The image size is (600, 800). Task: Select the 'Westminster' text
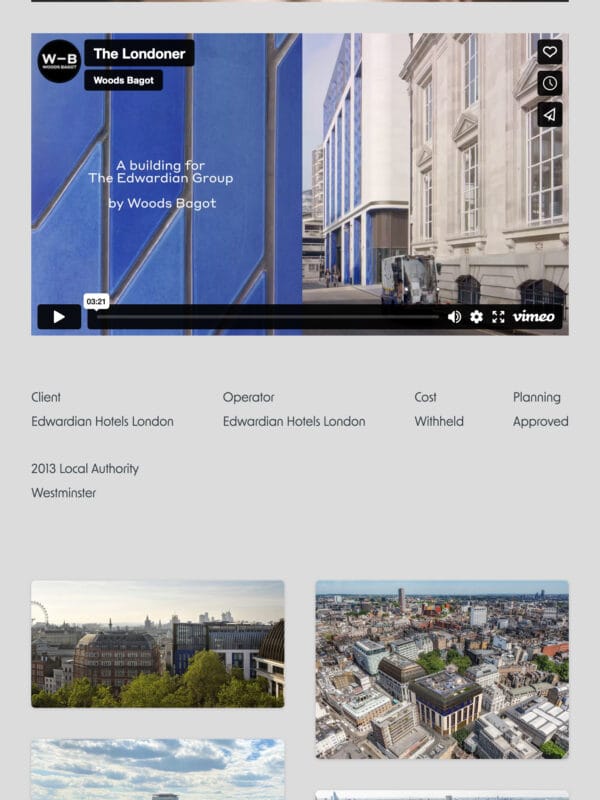click(64, 493)
